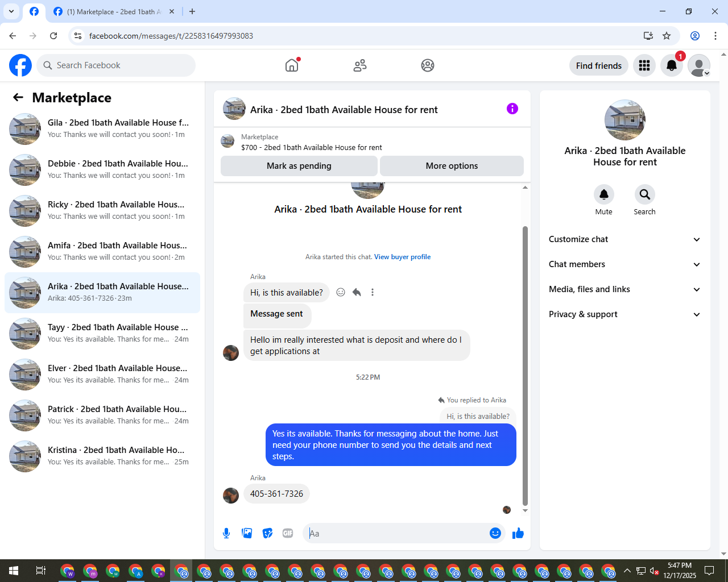728x582 pixels.
Task: Click the Marketplace back arrow
Action: 18,98
